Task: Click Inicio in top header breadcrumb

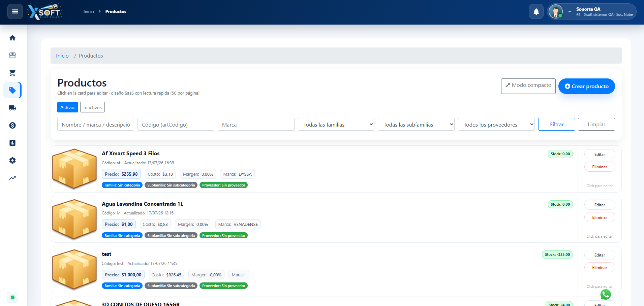Action: 89,11
